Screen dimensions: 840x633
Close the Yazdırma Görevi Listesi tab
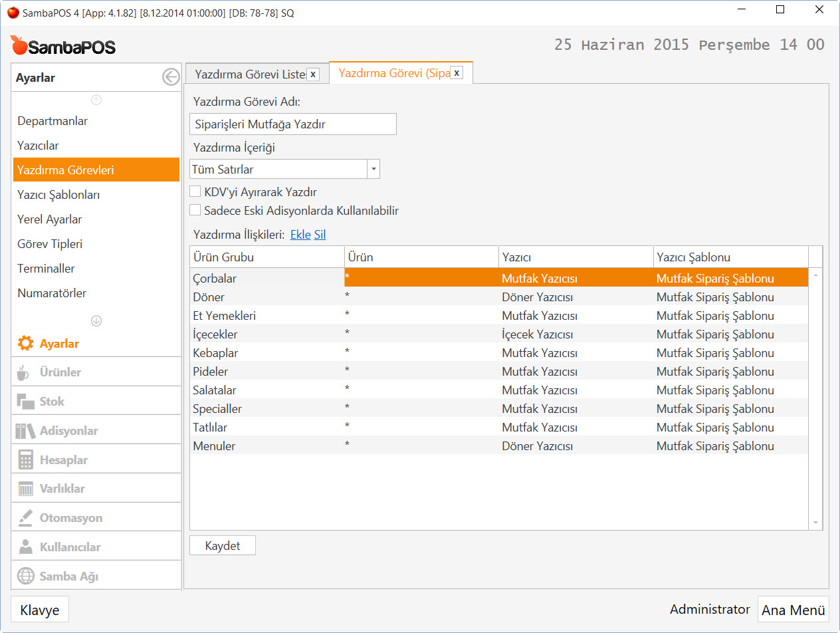click(313, 74)
